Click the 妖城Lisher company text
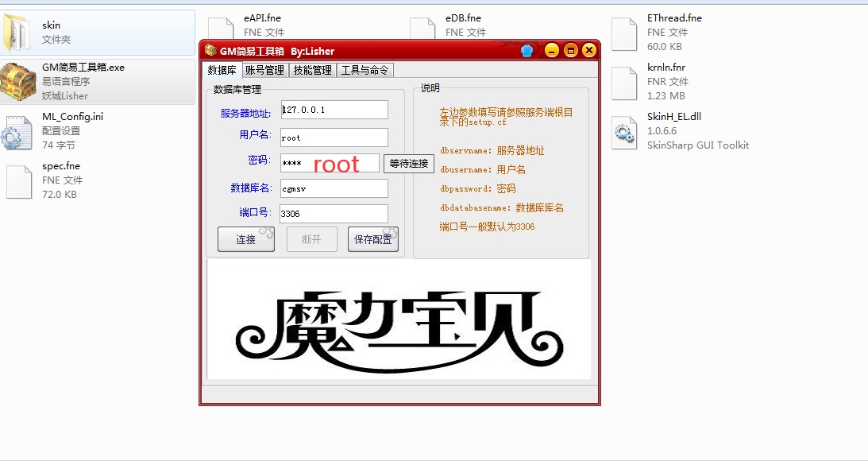868x461 pixels. (65, 96)
